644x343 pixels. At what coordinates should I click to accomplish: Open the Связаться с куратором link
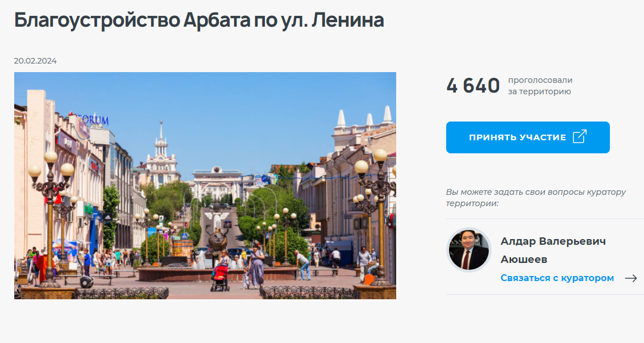click(x=557, y=278)
